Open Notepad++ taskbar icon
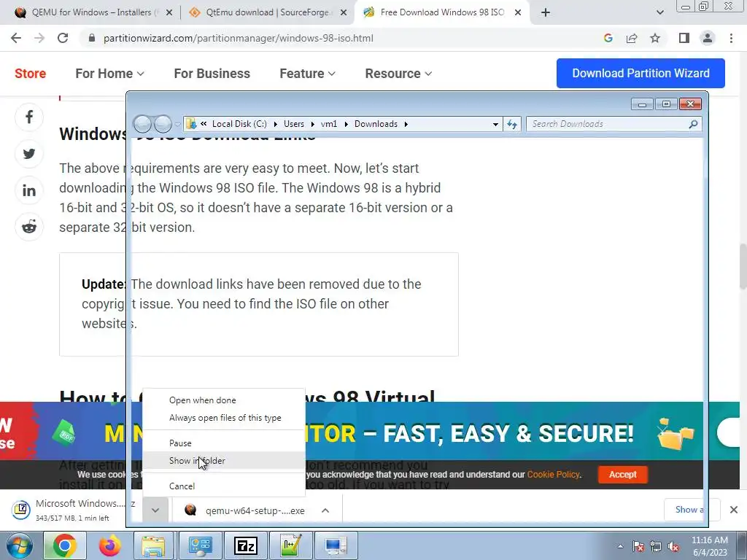 click(x=290, y=545)
